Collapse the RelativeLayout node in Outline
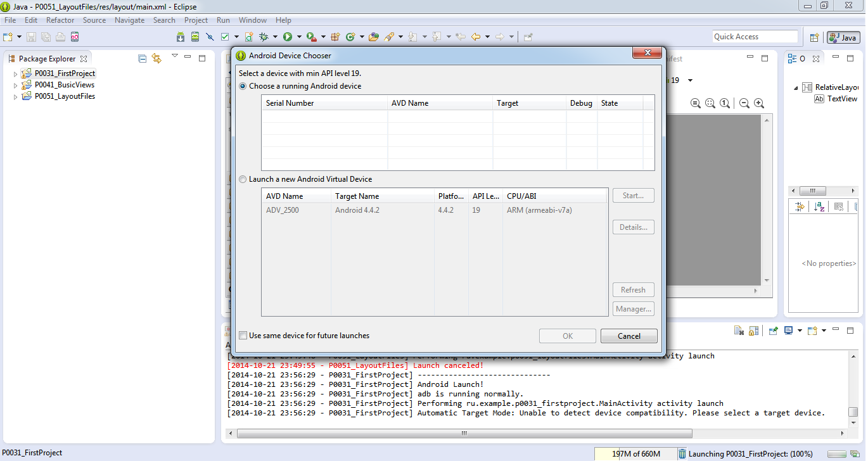 [x=796, y=88]
